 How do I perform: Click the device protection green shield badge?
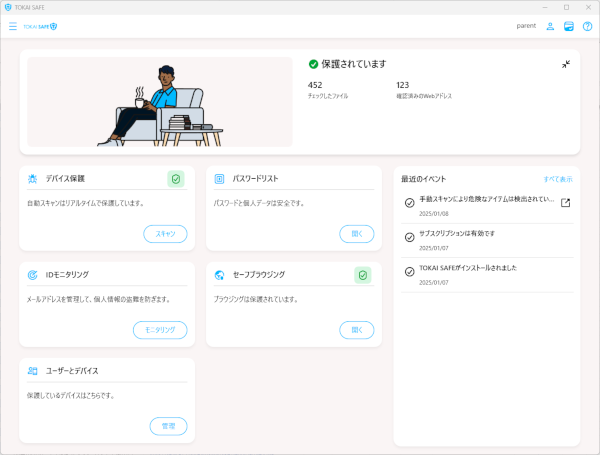pos(176,179)
